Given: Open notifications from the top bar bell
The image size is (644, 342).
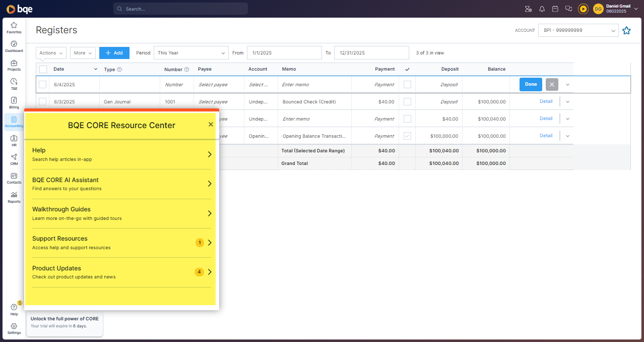Looking at the screenshot, I should point(542,9).
